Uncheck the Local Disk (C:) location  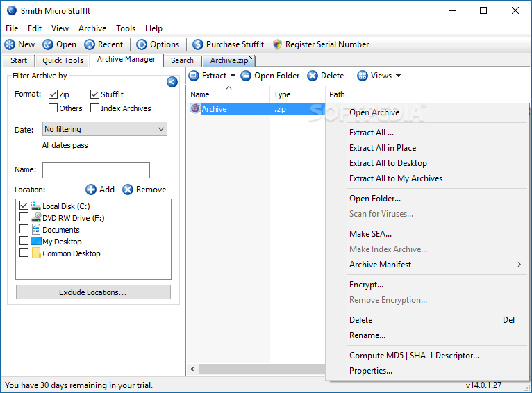coord(24,205)
